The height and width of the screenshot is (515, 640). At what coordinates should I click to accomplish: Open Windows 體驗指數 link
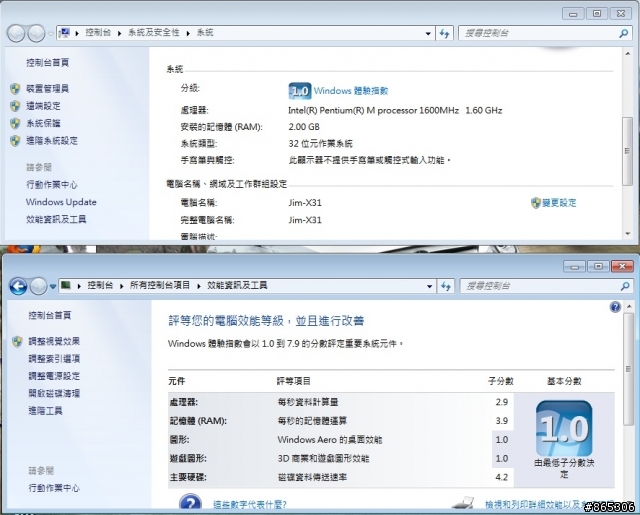351,91
